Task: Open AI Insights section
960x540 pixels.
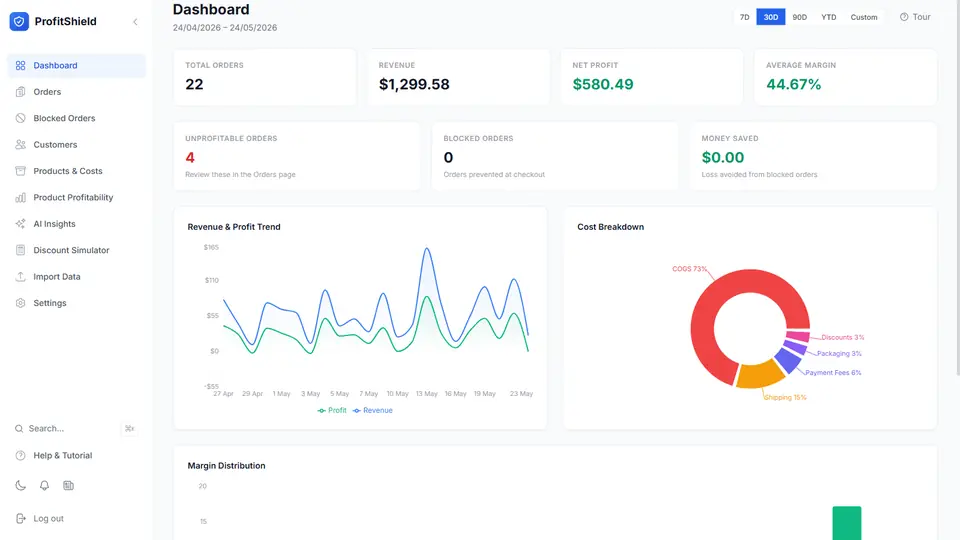Action: click(77, 223)
